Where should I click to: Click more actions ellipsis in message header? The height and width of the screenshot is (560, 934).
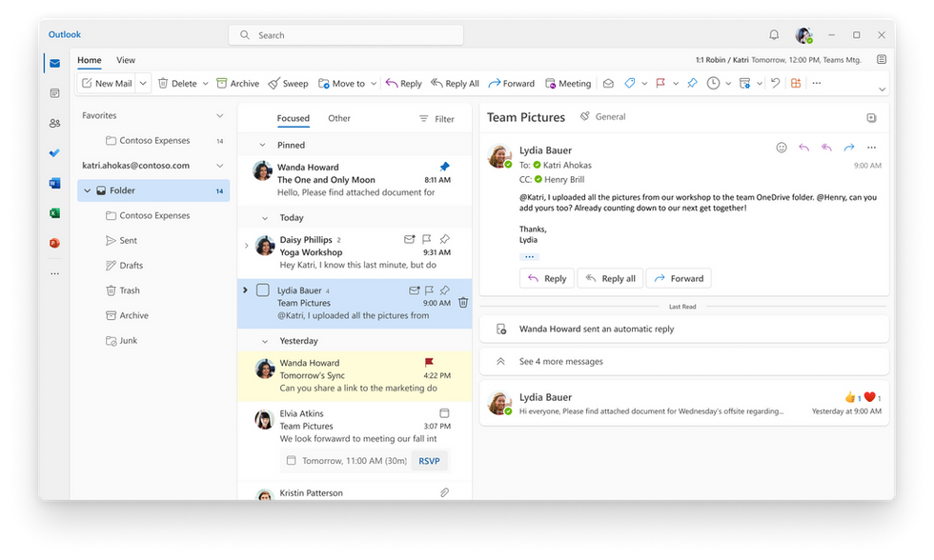point(871,148)
